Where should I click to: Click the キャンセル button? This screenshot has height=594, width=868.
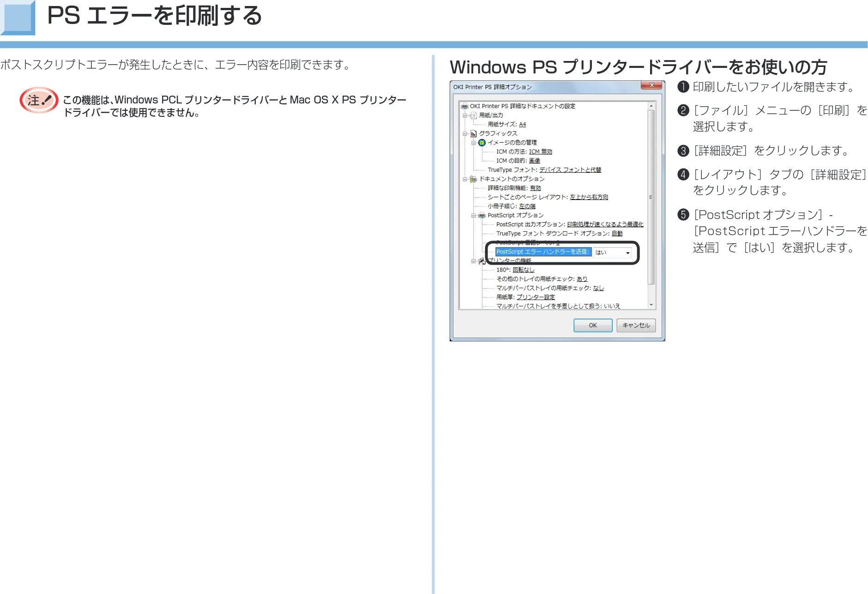coord(636,325)
